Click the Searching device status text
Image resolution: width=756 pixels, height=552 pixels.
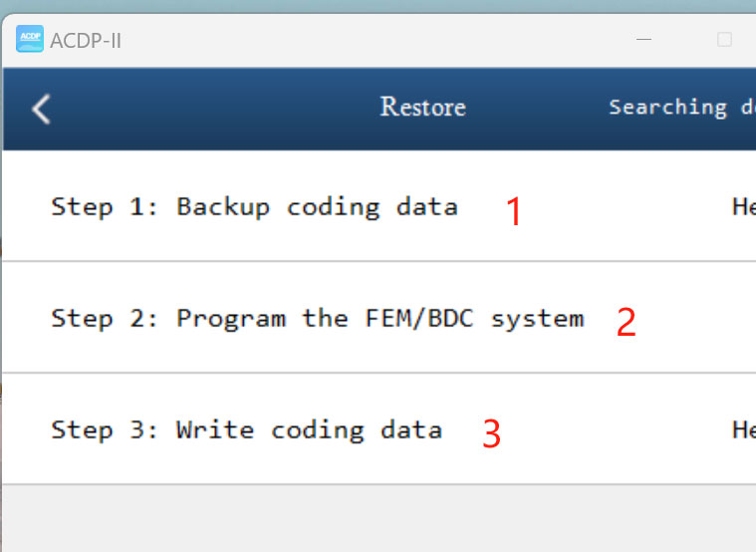pos(681,108)
